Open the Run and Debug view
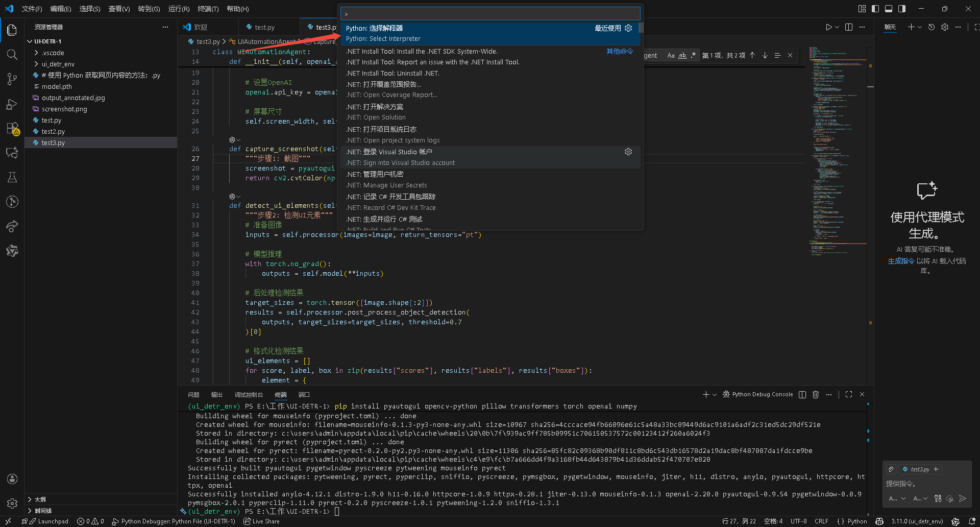This screenshot has width=980, height=527. tap(12, 104)
